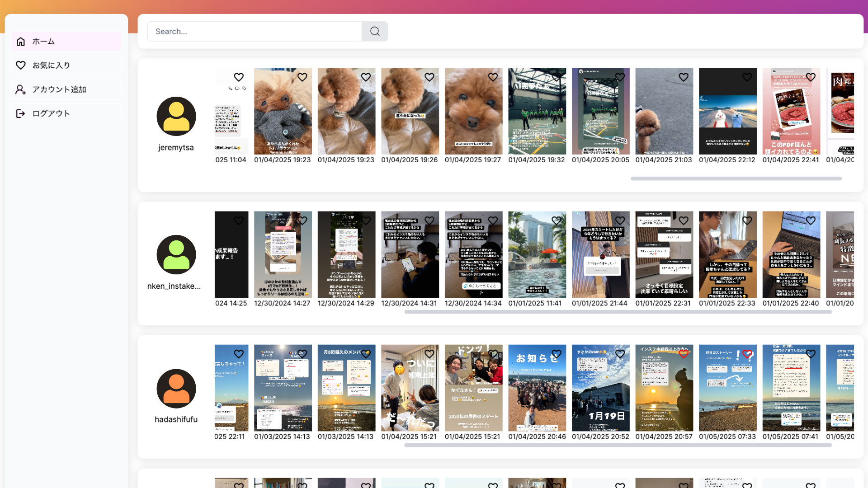
Task: Click the logout arrow icon
Action: (21, 113)
